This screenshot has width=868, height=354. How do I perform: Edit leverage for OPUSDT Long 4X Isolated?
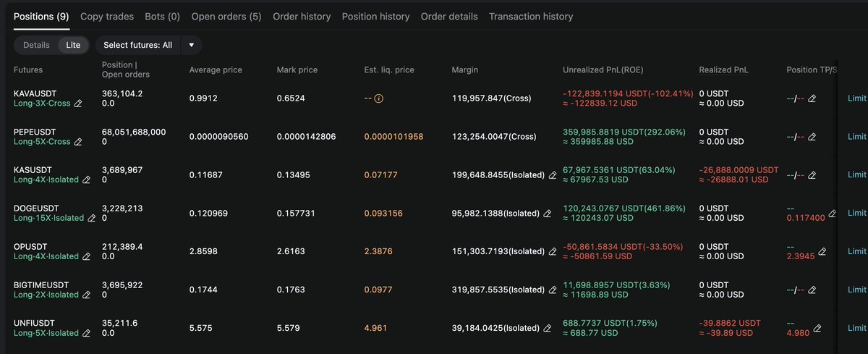[86, 256]
